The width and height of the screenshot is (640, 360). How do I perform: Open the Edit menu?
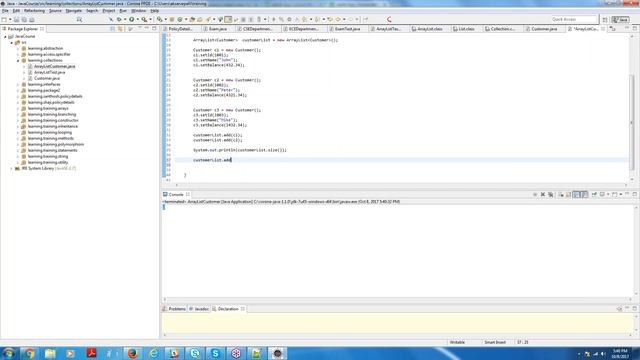click(x=16, y=11)
